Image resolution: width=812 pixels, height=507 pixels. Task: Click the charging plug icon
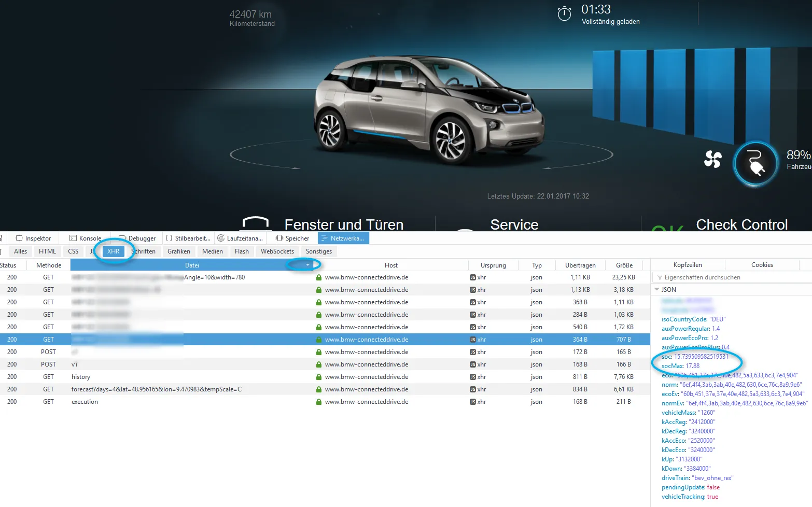(x=756, y=164)
